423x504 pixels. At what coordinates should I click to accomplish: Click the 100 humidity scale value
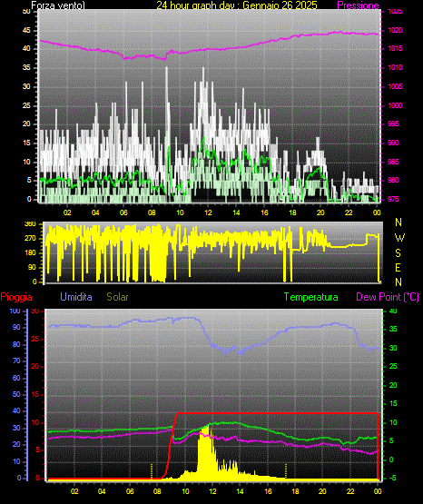tap(15, 311)
